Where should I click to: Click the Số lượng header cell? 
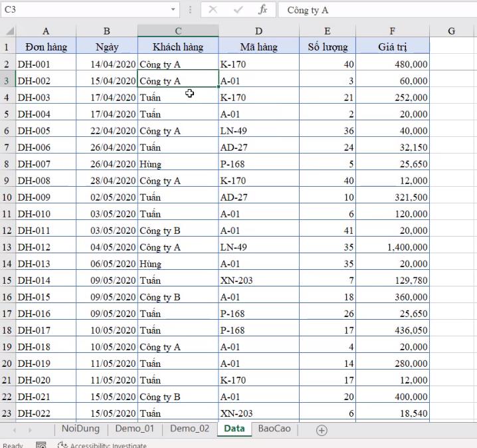[x=328, y=47]
